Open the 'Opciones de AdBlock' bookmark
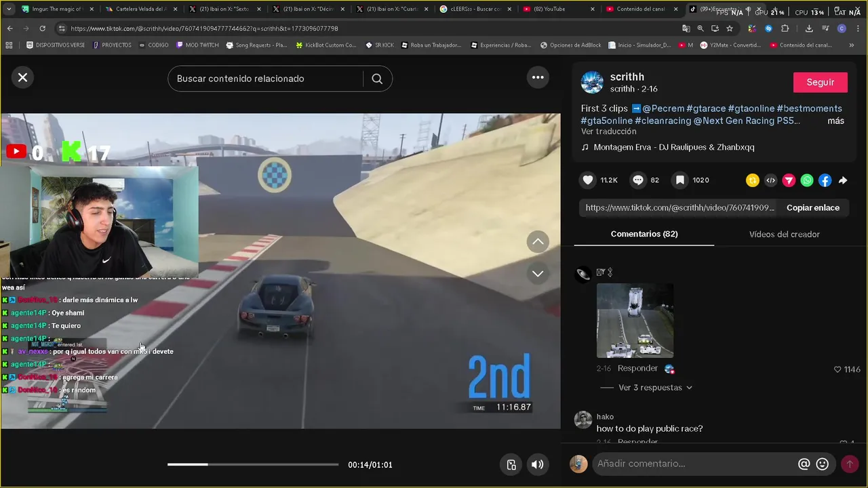This screenshot has height=488, width=868. (570, 45)
